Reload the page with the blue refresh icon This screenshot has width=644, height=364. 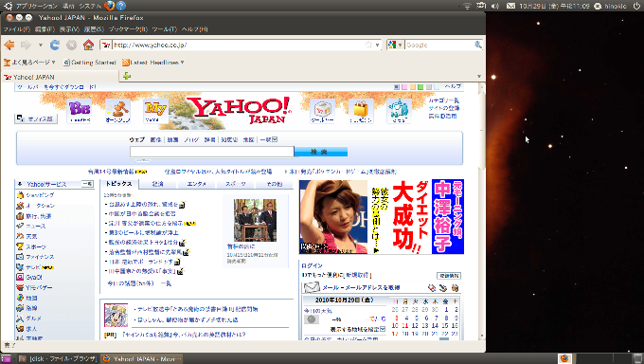tap(55, 45)
